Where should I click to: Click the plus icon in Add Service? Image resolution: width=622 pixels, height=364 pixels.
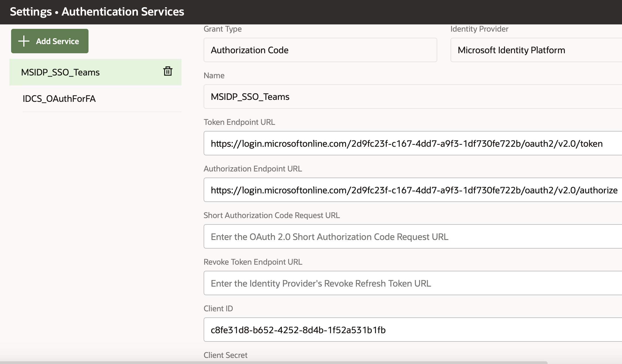coord(24,41)
